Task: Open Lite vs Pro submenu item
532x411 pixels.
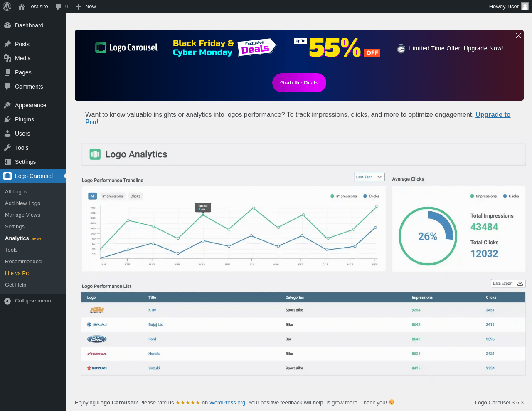Action: pos(18,273)
